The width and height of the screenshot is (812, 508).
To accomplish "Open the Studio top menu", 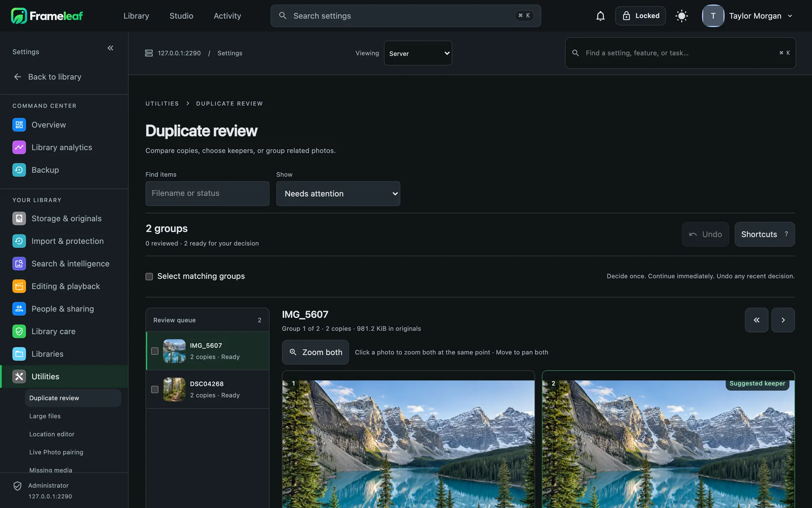I will coord(181,16).
